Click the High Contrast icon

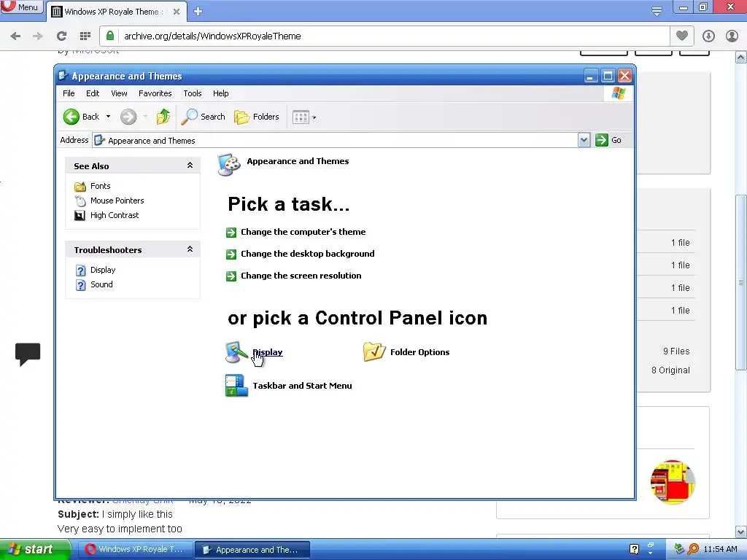pyautogui.click(x=80, y=215)
